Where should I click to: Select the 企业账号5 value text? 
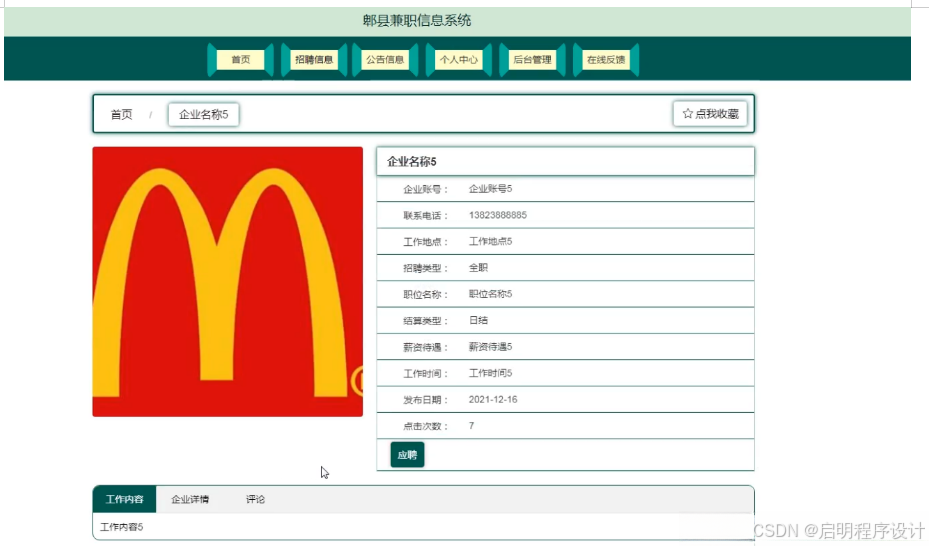point(491,189)
